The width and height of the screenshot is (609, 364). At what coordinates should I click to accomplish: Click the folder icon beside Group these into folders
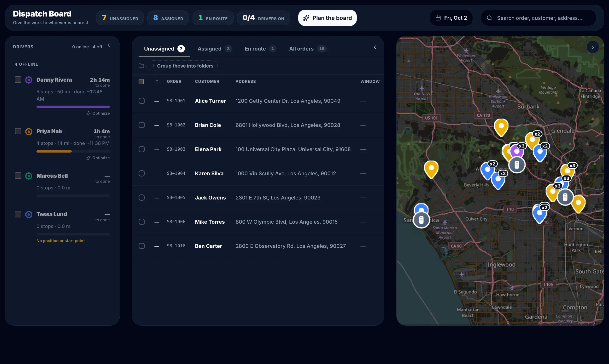coord(141,66)
